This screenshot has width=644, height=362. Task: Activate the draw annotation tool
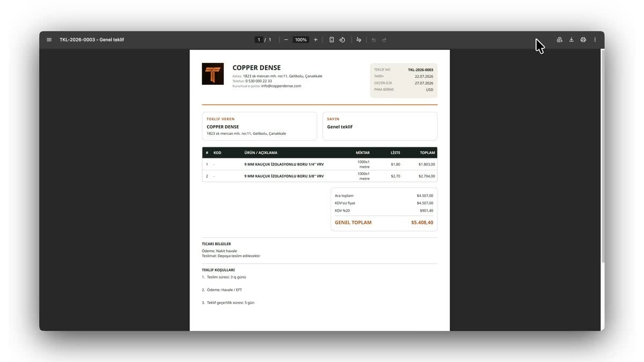(x=359, y=40)
